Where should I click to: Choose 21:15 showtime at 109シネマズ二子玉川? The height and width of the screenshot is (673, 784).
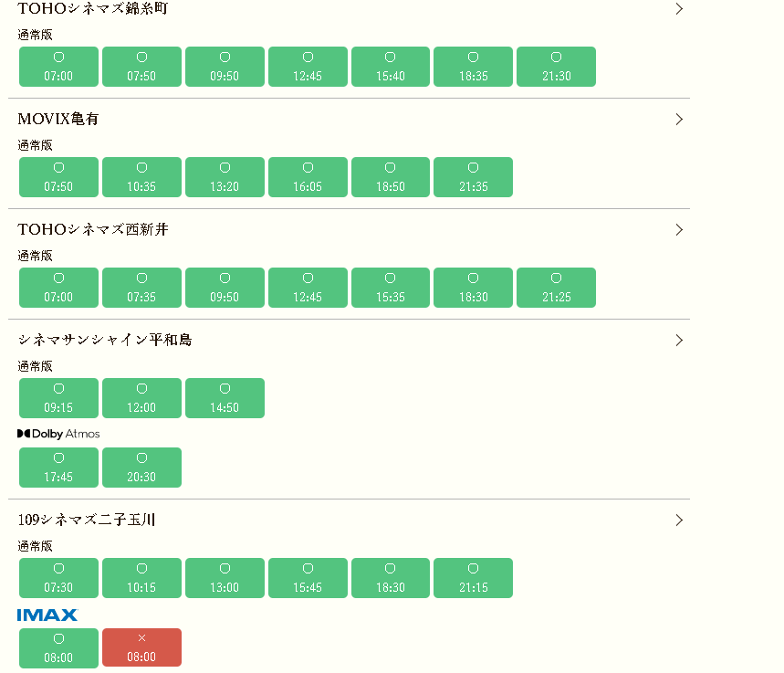click(473, 578)
